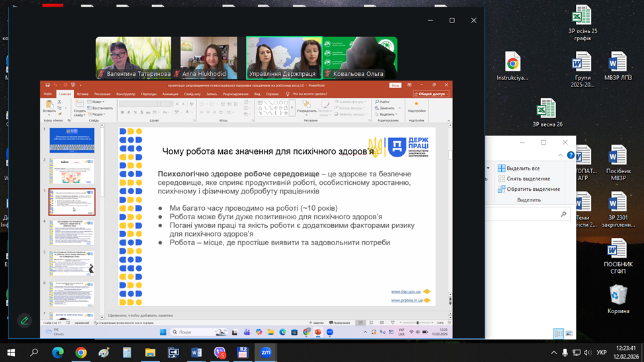Open the УКР input language switcher

coord(602,353)
